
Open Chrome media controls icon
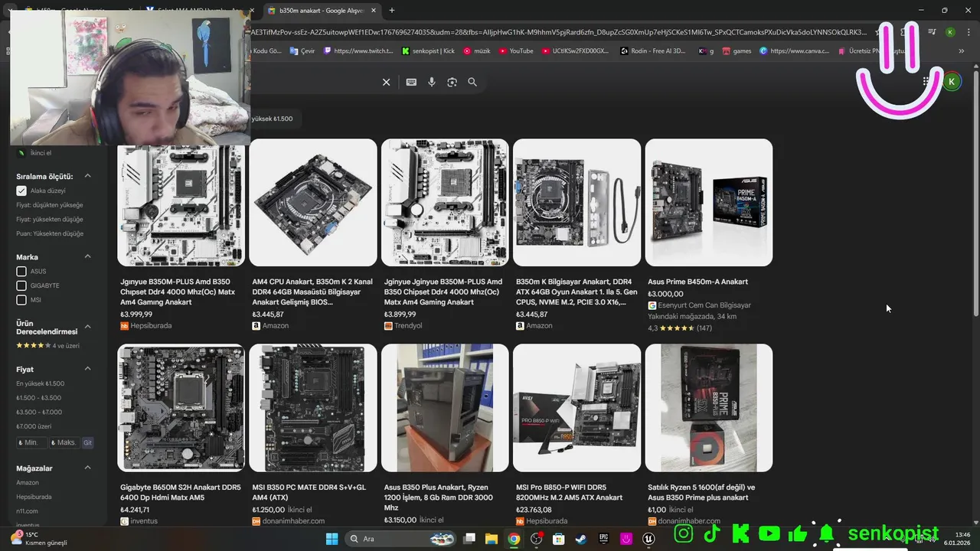tap(932, 32)
